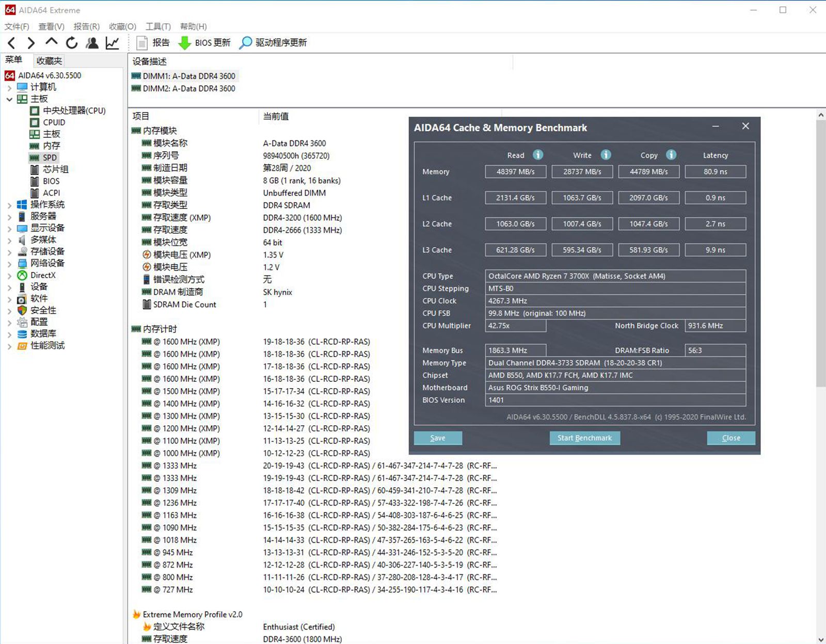
Task: Open the BIOS update green arrow button
Action: [184, 43]
